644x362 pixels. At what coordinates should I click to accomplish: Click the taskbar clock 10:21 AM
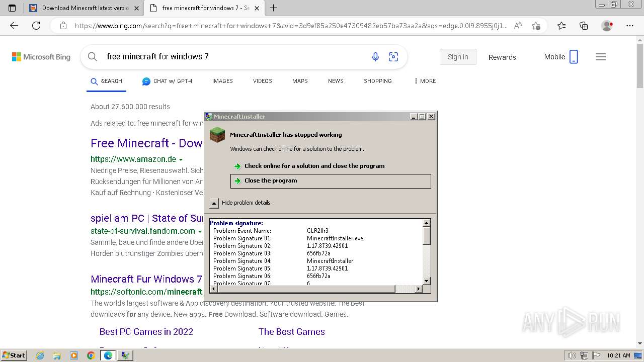click(x=618, y=355)
